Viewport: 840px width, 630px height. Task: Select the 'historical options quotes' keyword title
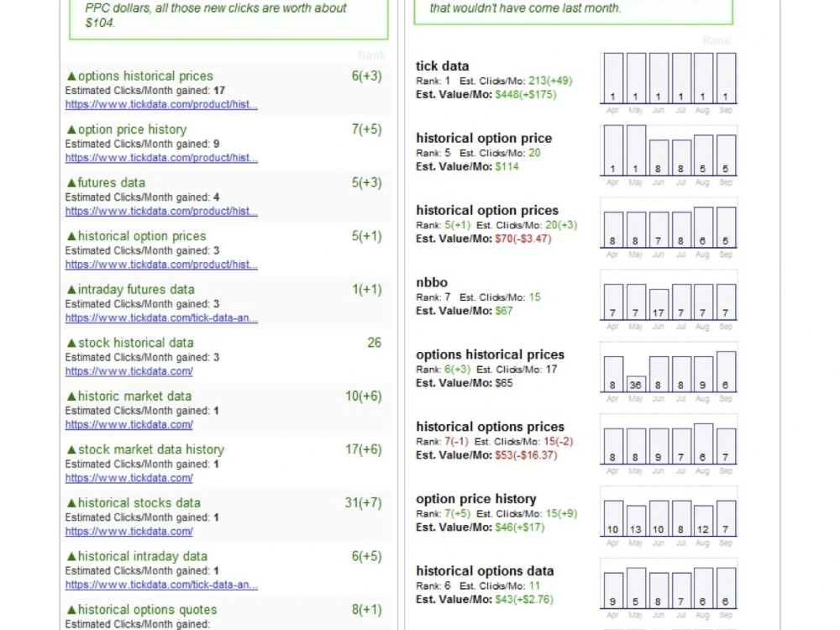[x=147, y=610]
